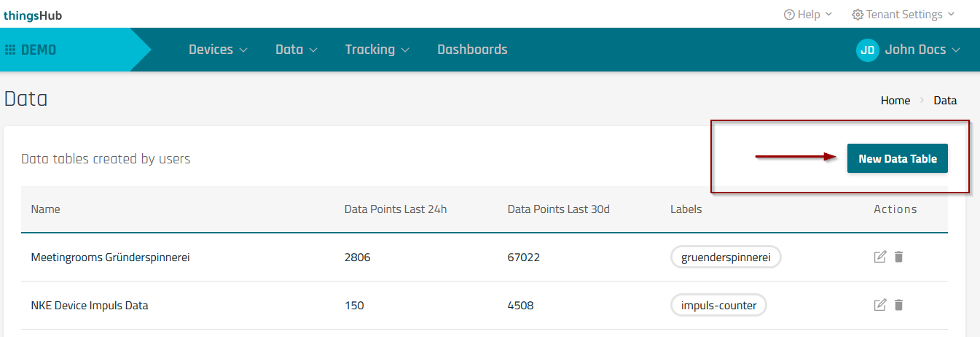The image size is (980, 337).
Task: Click the Tenant Settings gear icon
Action: (x=858, y=15)
